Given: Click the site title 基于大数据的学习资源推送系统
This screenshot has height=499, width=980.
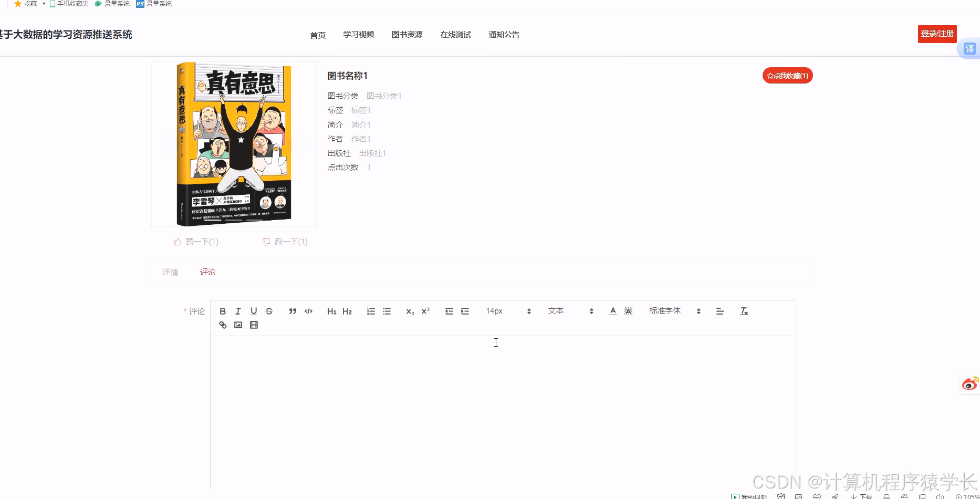Looking at the screenshot, I should tap(66, 35).
